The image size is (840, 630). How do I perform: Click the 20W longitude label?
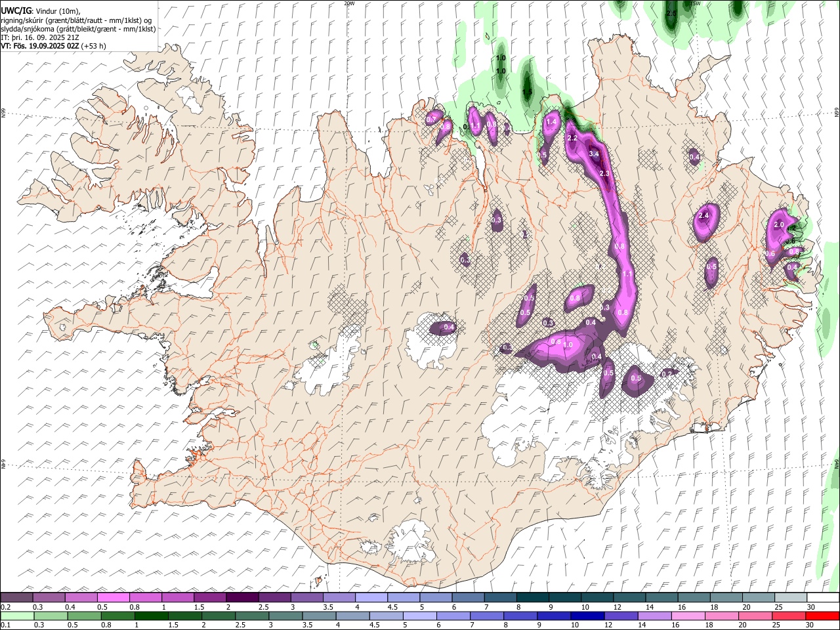349,3
